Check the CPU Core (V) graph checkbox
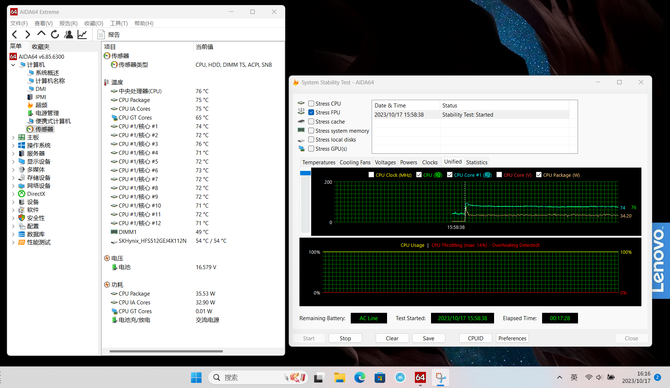This screenshot has width=670, height=388. point(499,175)
